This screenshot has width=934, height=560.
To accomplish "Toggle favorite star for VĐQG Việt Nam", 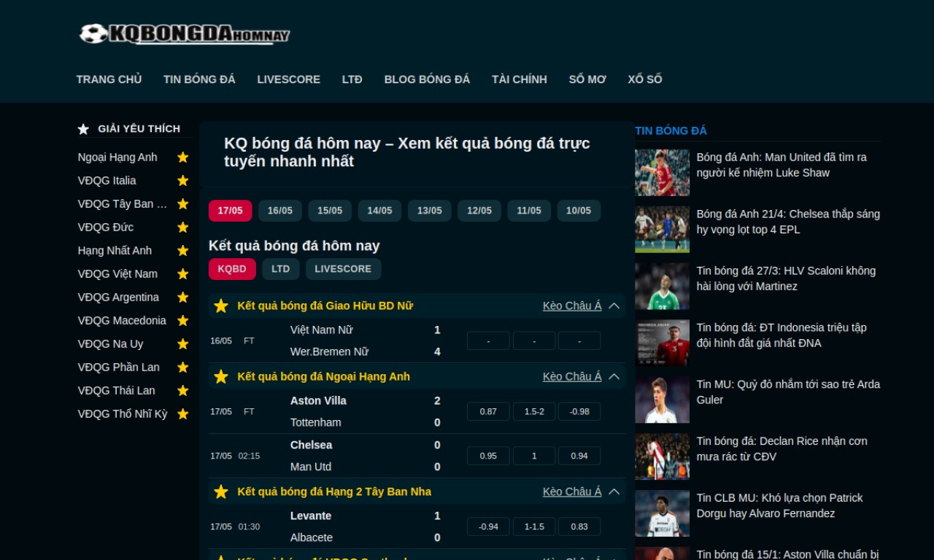I will [183, 274].
